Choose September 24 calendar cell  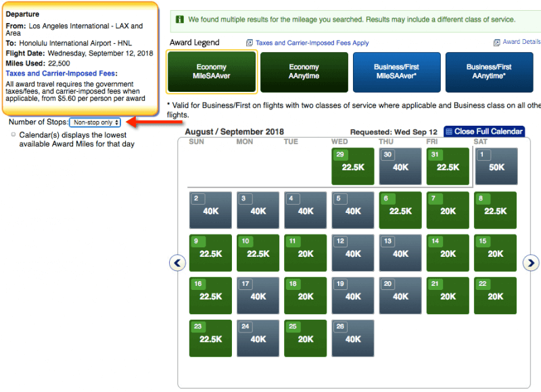[258, 338]
